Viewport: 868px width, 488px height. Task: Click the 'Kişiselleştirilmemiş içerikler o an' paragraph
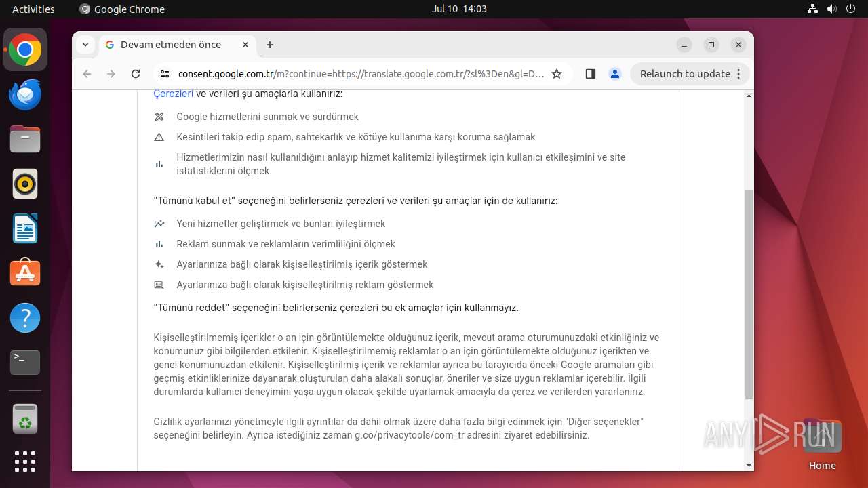pos(407,365)
